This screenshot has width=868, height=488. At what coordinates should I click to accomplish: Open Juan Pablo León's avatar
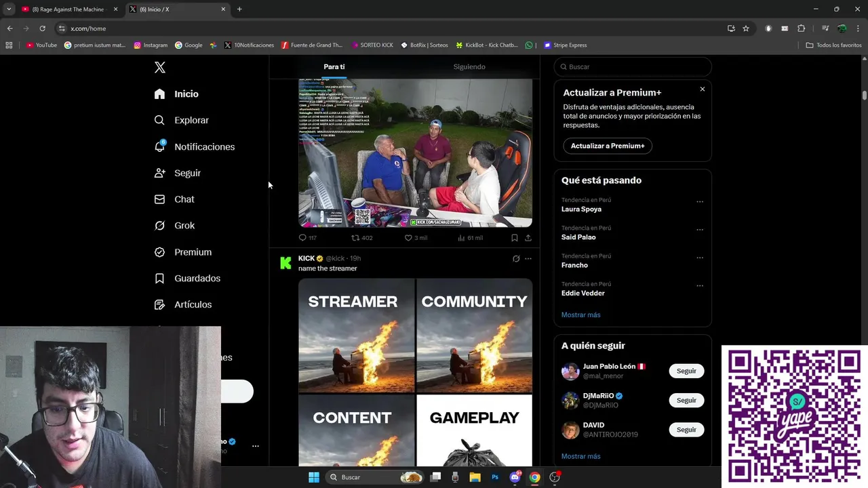(570, 371)
